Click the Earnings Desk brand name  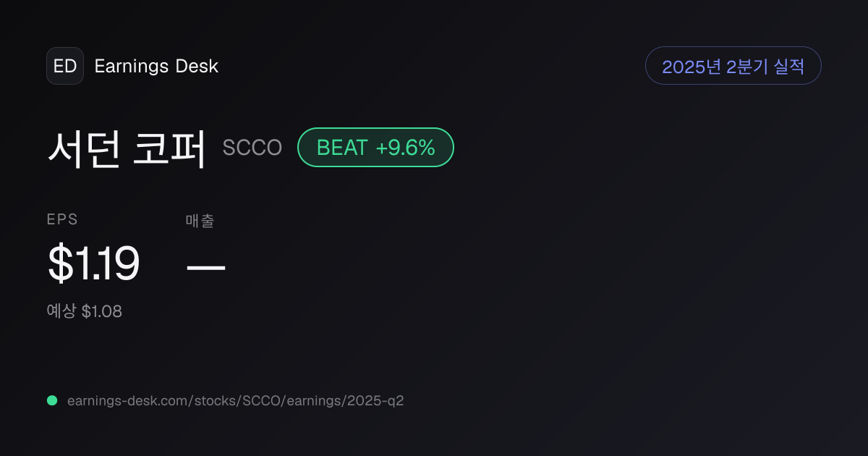pos(156,66)
